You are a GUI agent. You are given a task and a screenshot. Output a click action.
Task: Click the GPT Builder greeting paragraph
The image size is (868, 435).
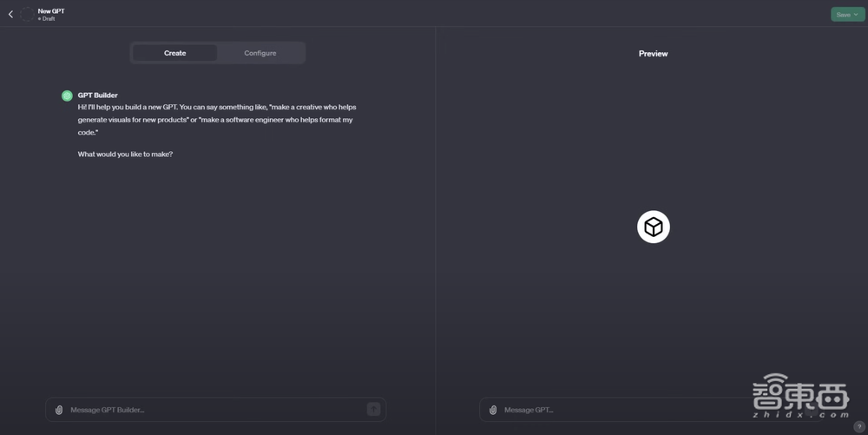[217, 120]
